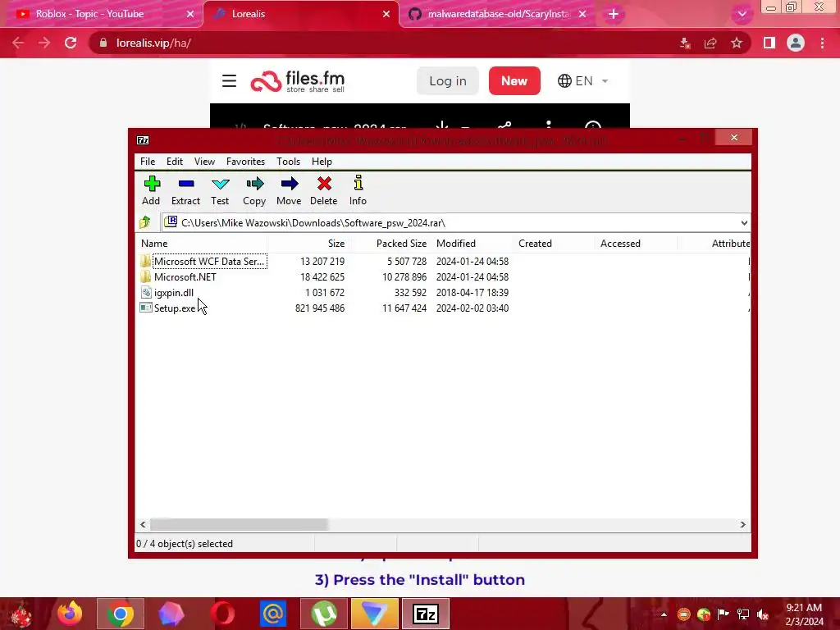Open the Chrome side panel icon
The width and height of the screenshot is (840, 630).
tap(769, 43)
